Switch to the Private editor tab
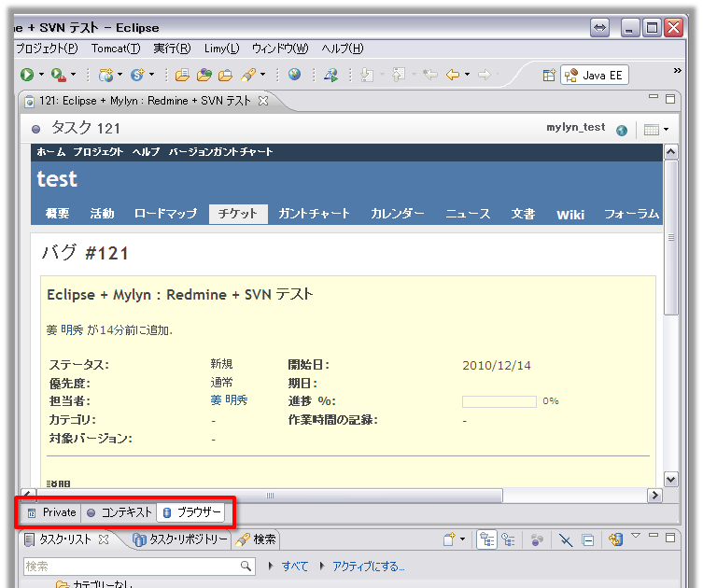 click(51, 512)
